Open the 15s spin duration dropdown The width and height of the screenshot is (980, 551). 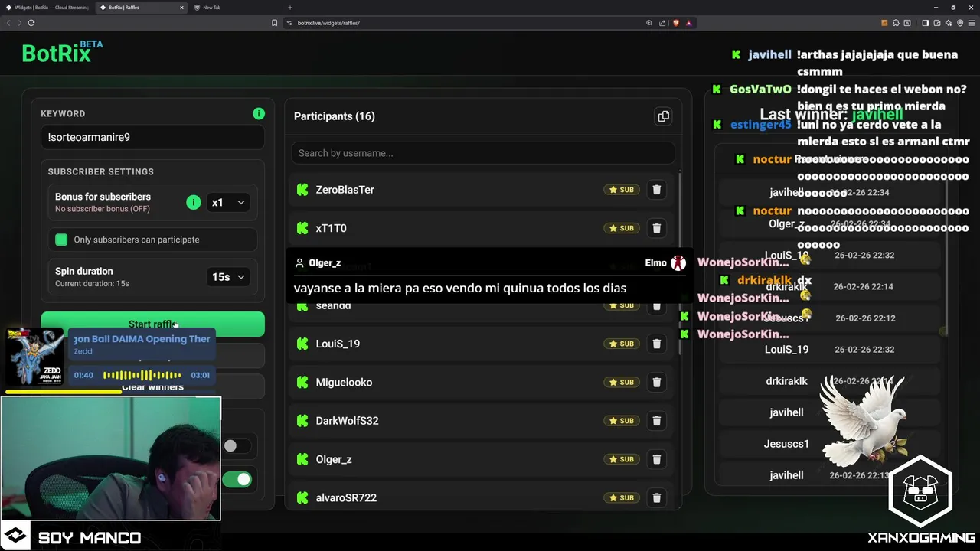[228, 277]
